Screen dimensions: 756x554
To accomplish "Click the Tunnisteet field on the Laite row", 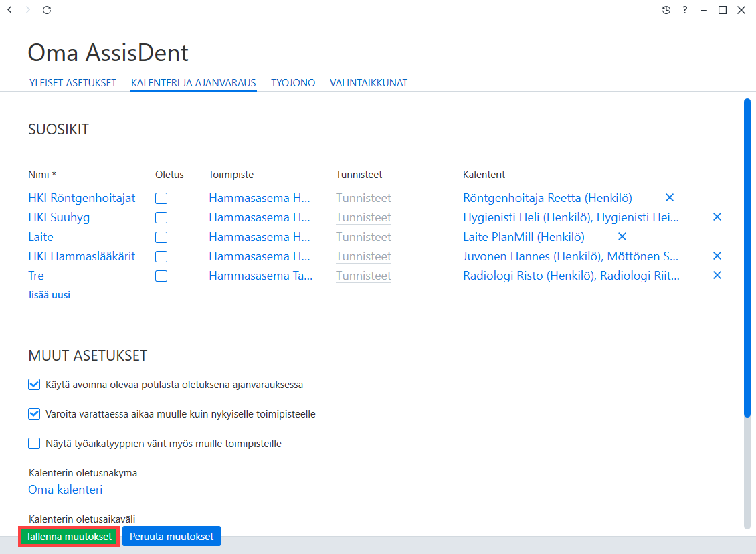I will (363, 237).
